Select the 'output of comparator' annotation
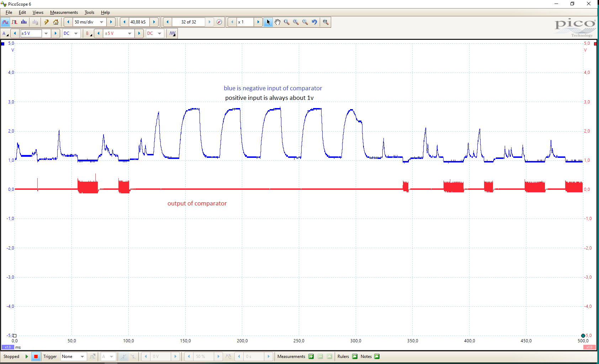The image size is (599, 364). (x=197, y=203)
